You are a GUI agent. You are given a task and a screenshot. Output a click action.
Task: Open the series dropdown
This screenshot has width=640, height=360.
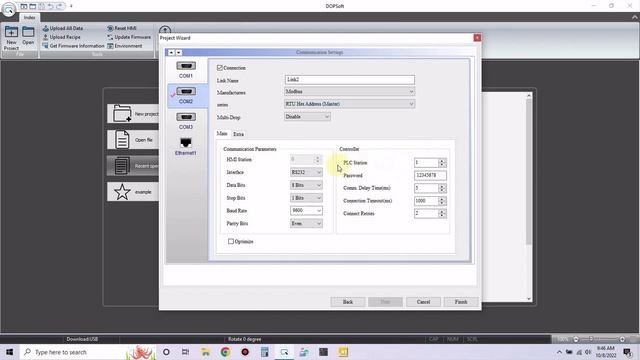[349, 104]
